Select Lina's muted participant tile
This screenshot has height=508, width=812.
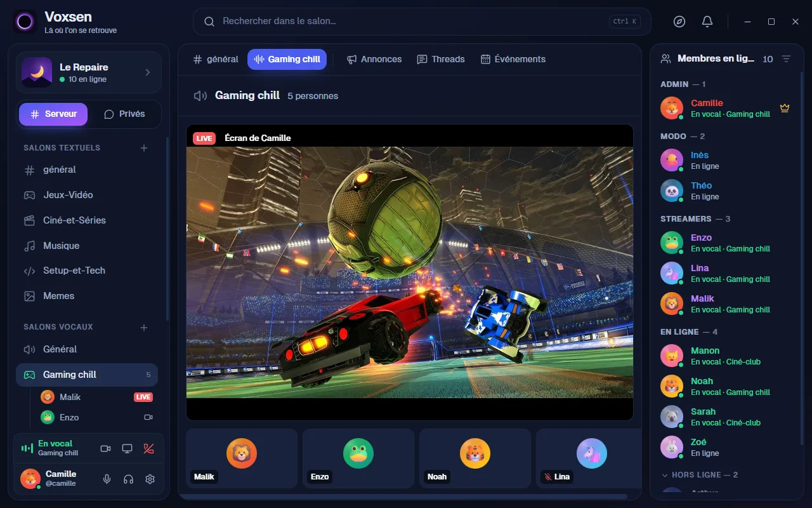(x=589, y=458)
